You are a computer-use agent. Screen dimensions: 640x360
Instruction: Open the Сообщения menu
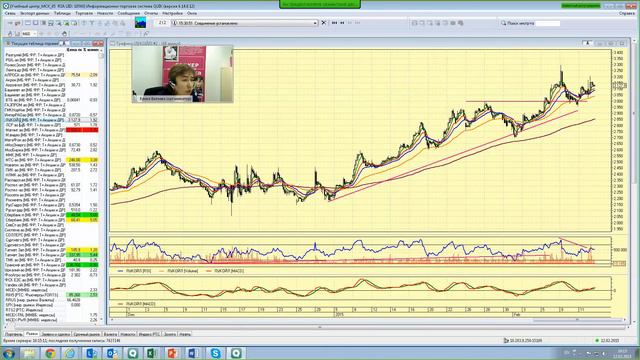129,13
